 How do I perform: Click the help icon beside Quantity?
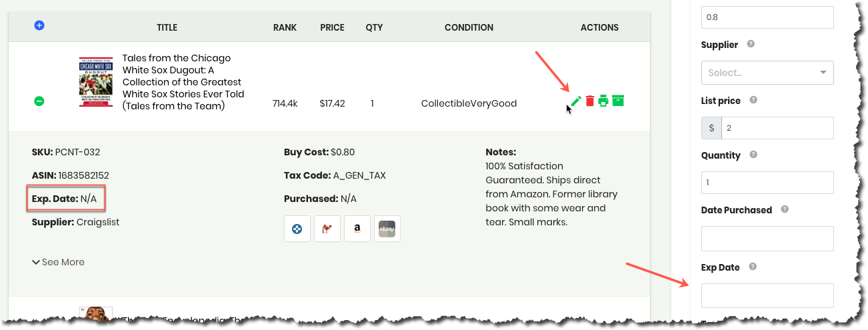pyautogui.click(x=753, y=155)
